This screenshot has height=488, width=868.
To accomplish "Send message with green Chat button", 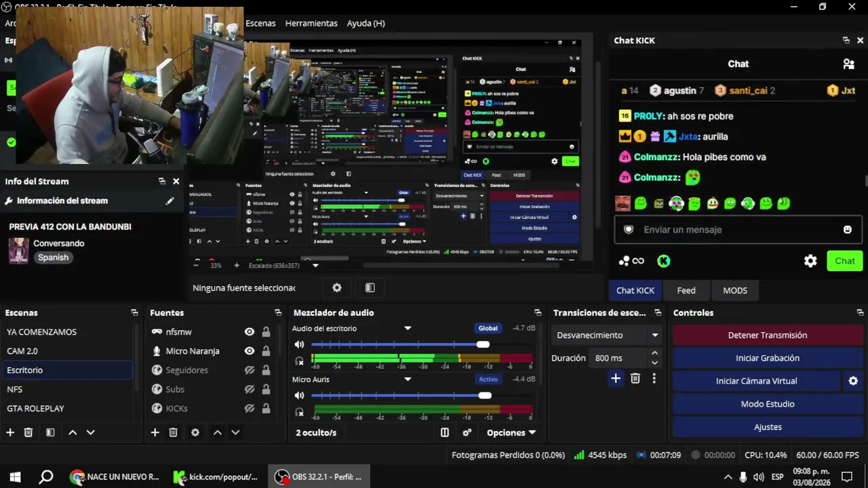I will (x=845, y=261).
